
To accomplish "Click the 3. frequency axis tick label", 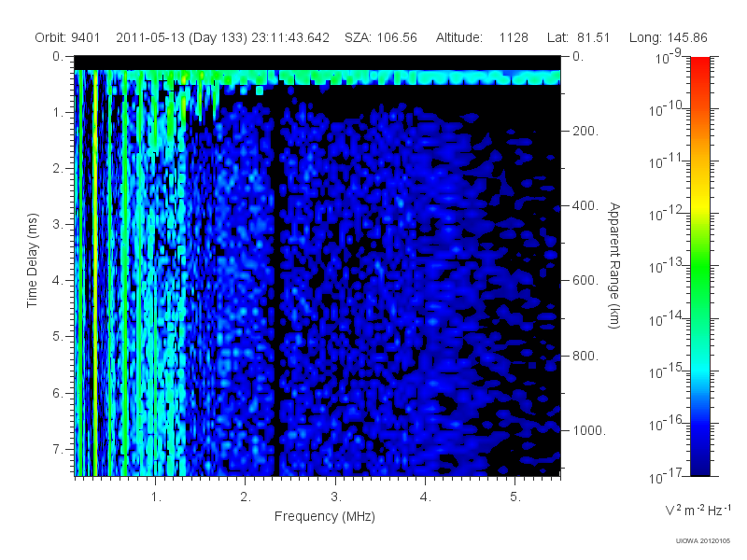I will tap(336, 497).
